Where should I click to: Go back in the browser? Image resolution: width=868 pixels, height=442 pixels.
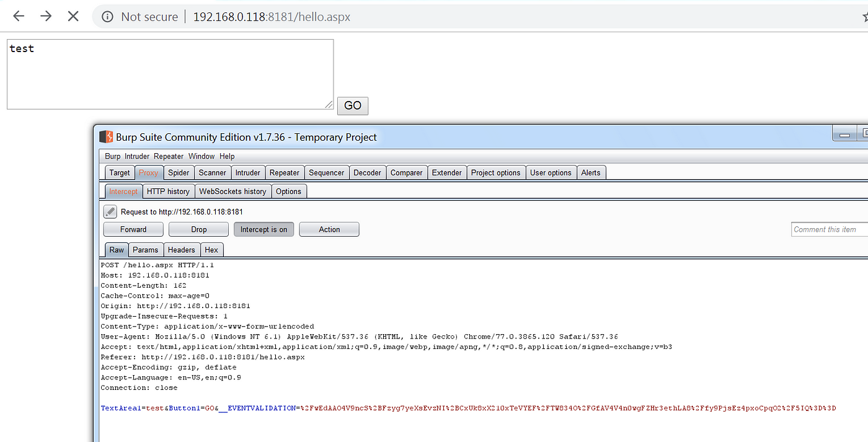click(x=19, y=17)
